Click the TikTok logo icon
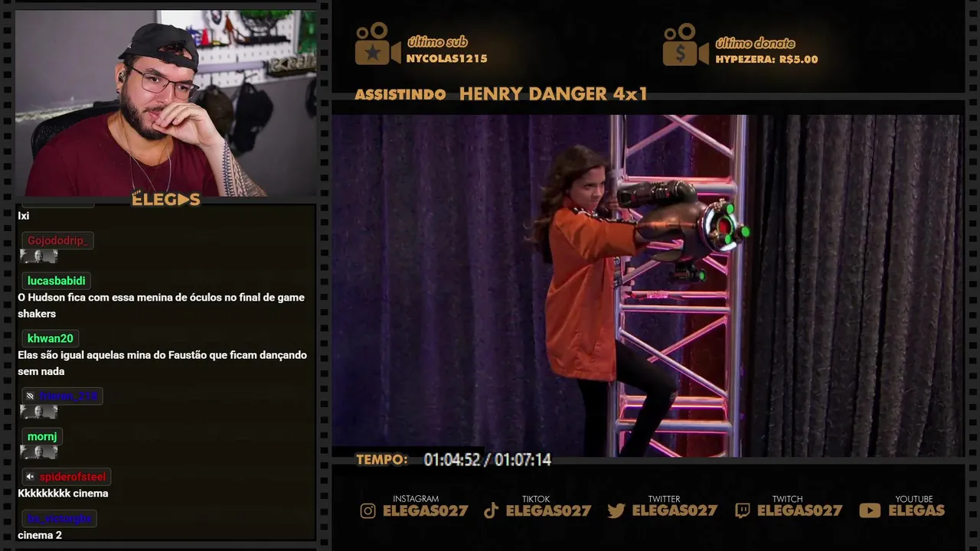 click(492, 510)
